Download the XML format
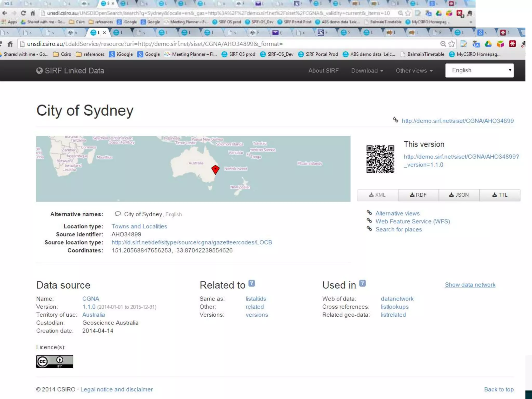This screenshot has height=399, width=532. click(377, 195)
